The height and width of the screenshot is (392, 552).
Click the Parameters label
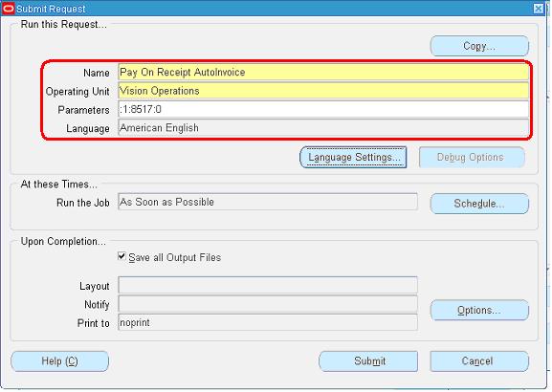tap(83, 110)
